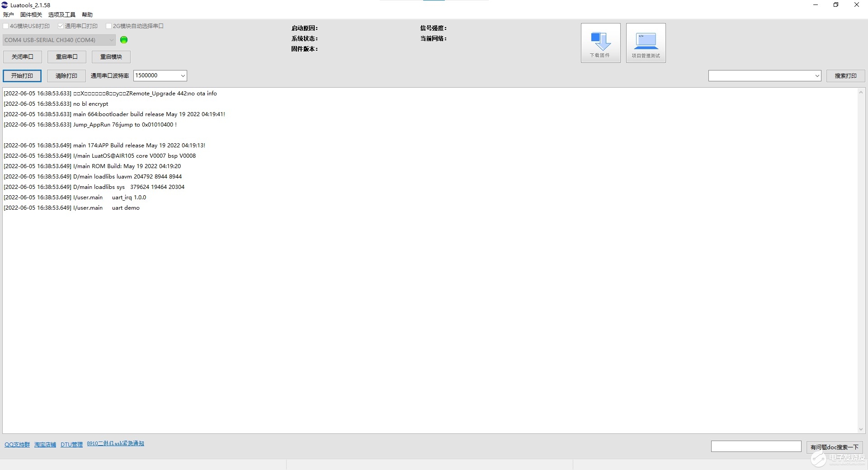
Task: Click the 固件版本 label
Action: click(305, 49)
